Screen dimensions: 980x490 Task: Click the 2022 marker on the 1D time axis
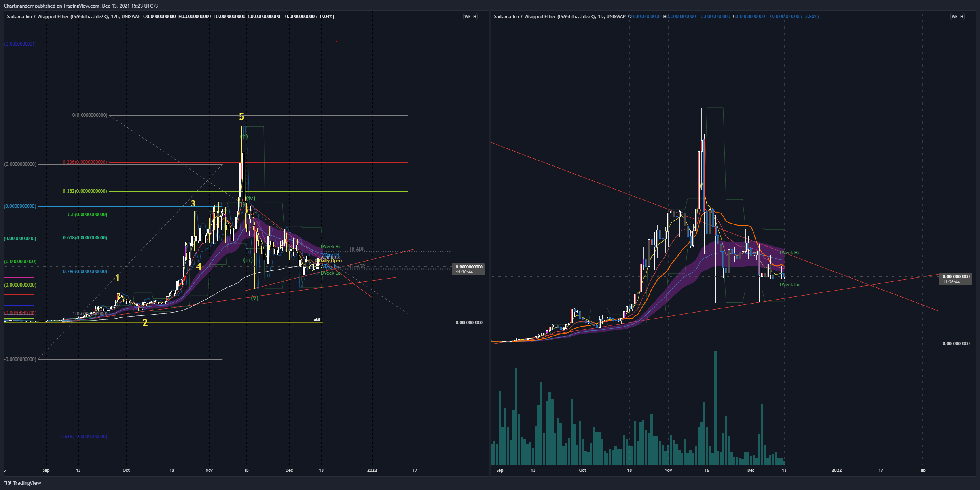[x=836, y=470]
